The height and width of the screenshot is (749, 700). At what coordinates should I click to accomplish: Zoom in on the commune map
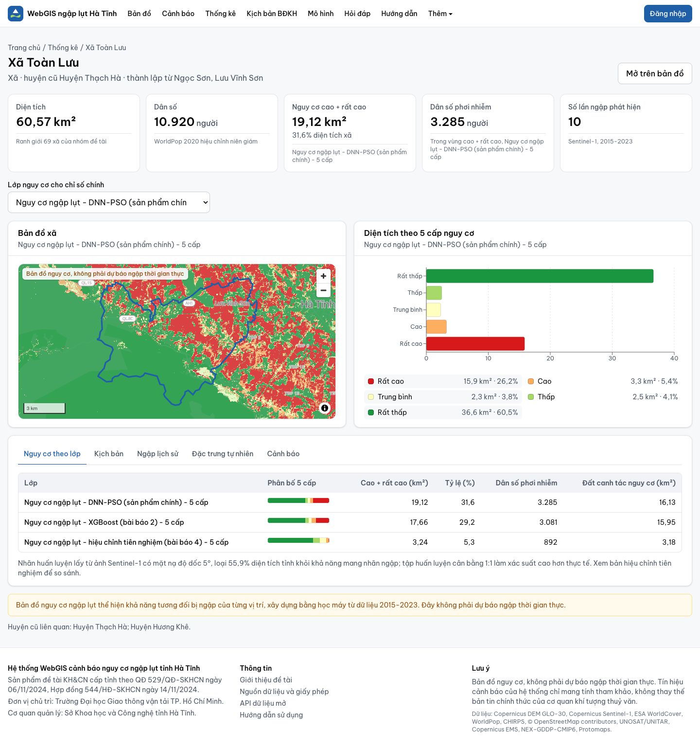point(323,276)
